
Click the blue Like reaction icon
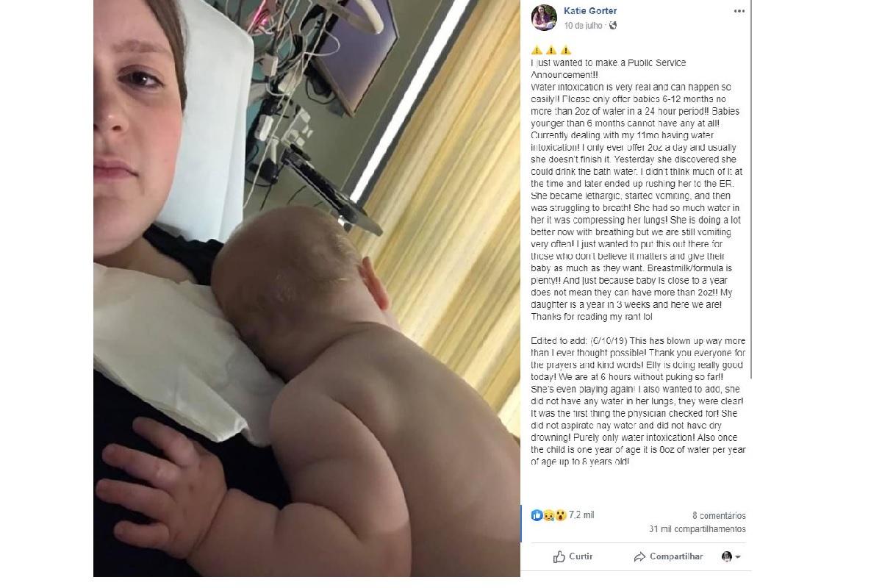(537, 516)
